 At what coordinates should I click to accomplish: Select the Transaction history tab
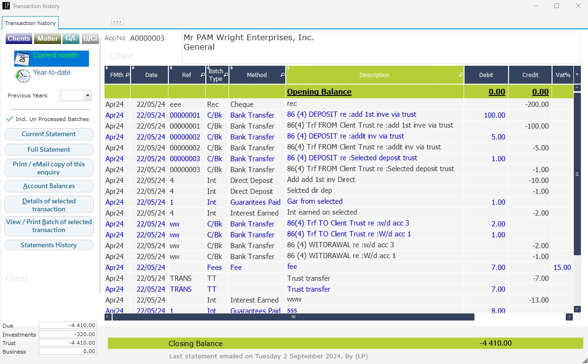[30, 23]
